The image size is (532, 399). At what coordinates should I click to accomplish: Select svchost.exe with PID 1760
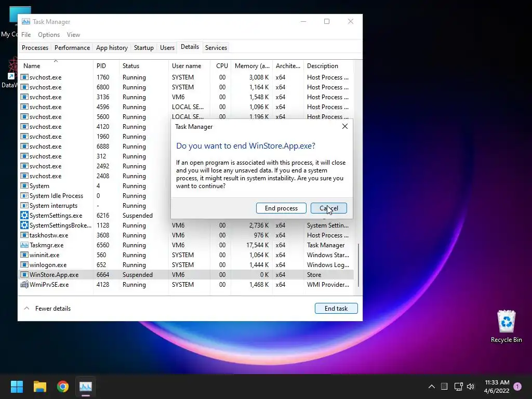point(187,77)
